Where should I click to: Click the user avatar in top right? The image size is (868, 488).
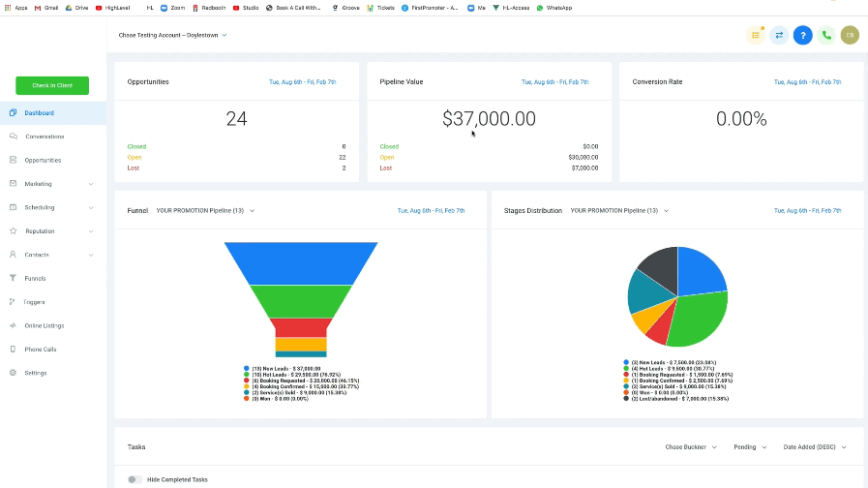point(850,35)
